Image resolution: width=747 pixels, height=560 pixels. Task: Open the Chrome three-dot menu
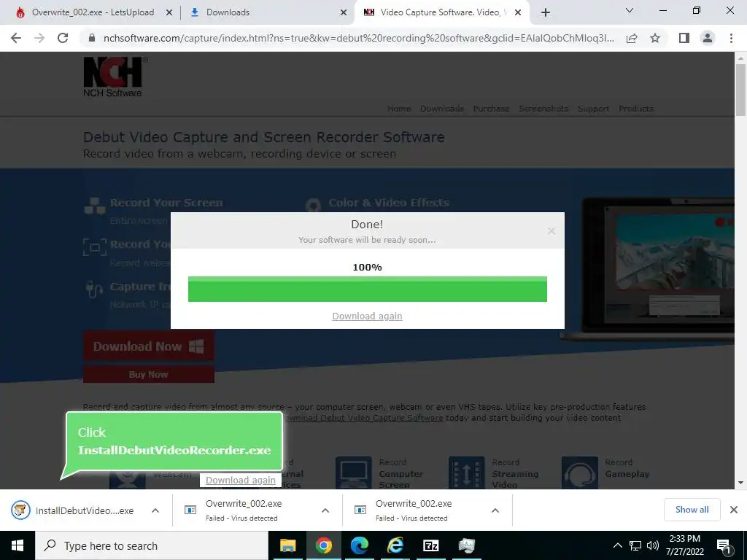[731, 38]
